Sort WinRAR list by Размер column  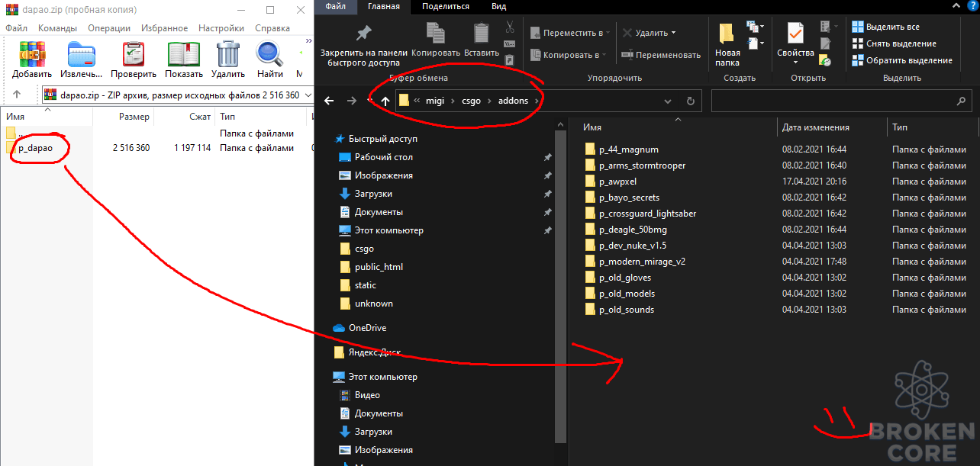[134, 117]
